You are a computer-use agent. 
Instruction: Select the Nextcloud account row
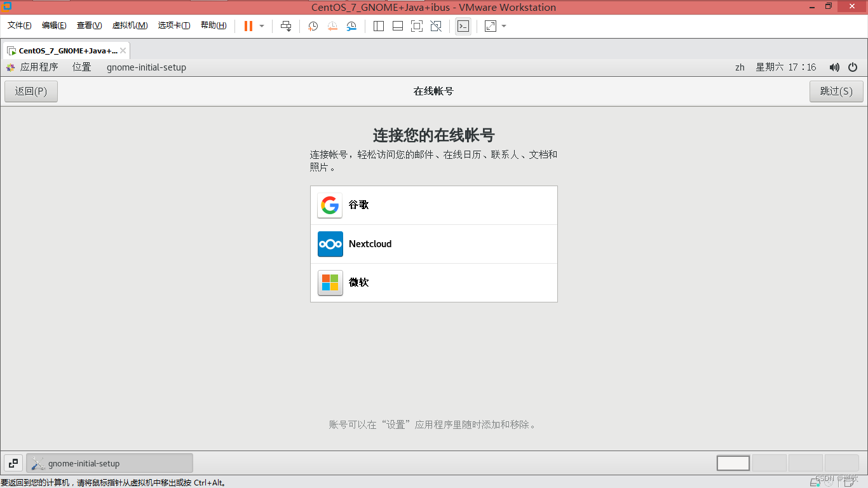[x=434, y=244]
